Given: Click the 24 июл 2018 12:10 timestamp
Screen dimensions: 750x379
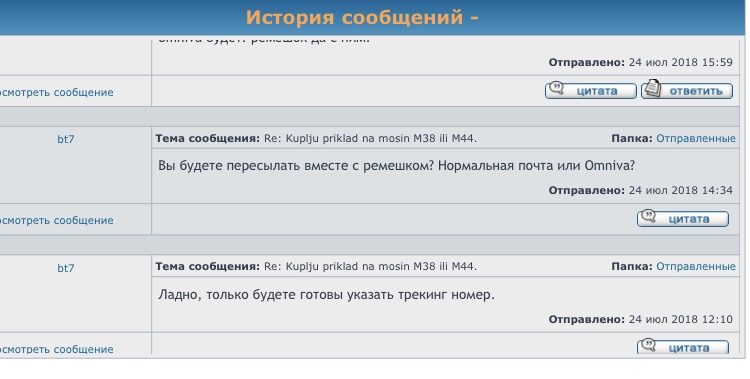Looking at the screenshot, I should point(681,319).
